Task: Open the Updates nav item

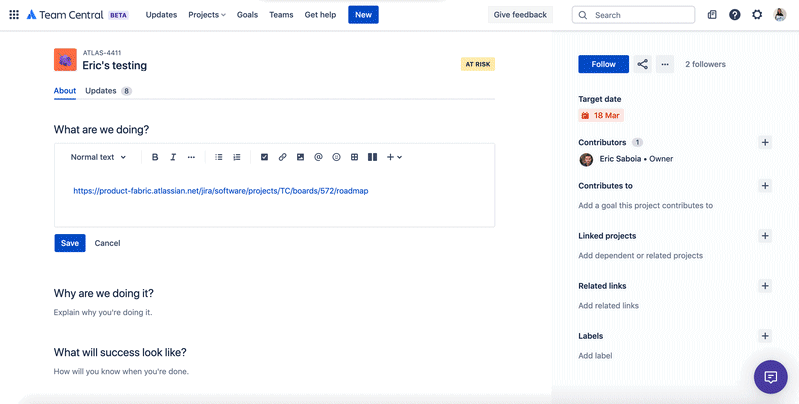Action: (x=161, y=15)
